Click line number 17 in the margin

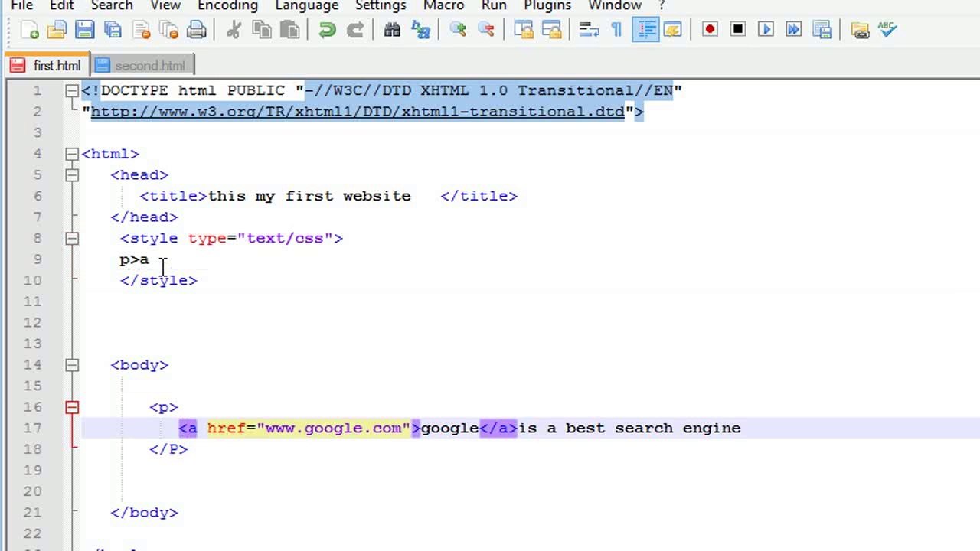point(32,429)
